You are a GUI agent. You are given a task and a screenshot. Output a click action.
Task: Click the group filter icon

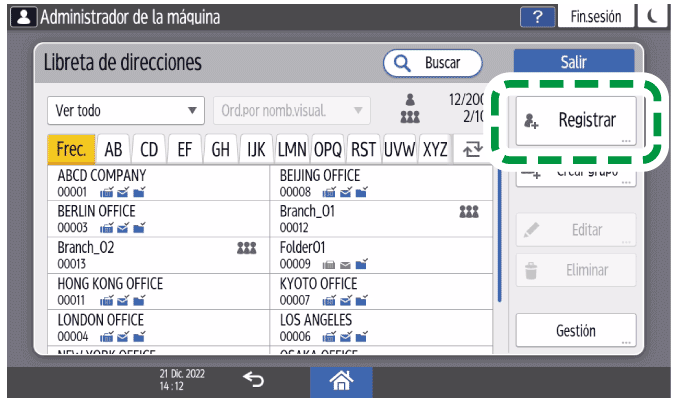[409, 116]
